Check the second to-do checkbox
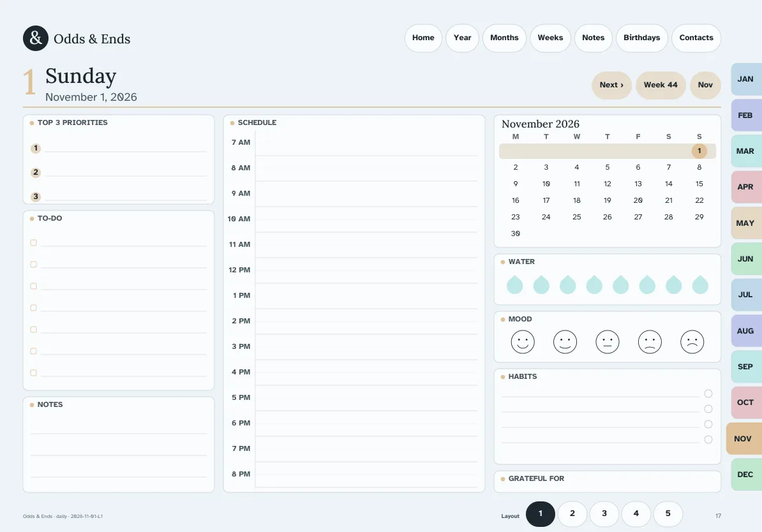Image resolution: width=762 pixels, height=532 pixels. [x=34, y=264]
